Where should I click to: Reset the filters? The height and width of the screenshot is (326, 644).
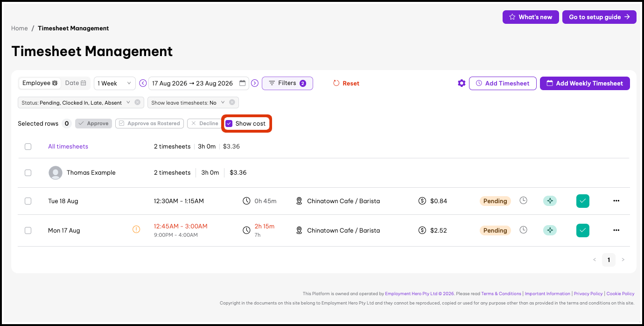coord(346,83)
